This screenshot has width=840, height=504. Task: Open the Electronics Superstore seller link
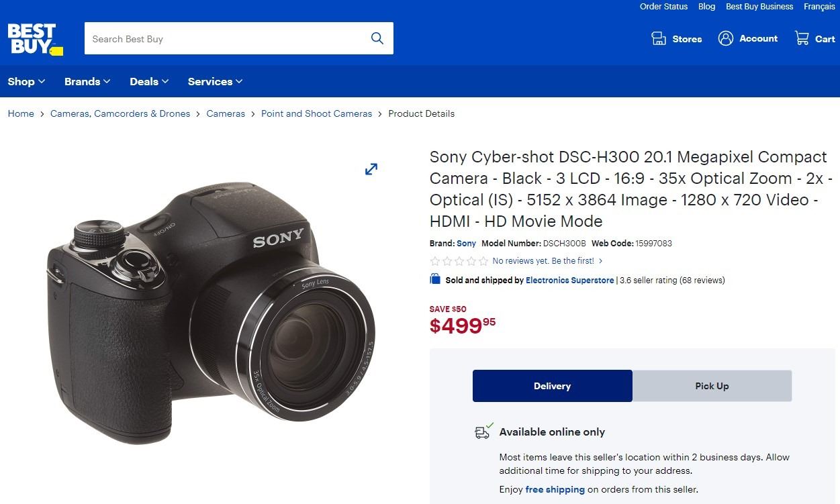click(x=569, y=281)
